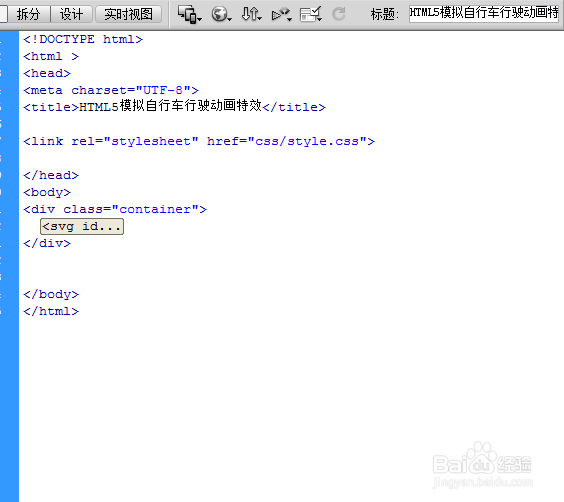
Task: Click the </html> closing tag line
Action: tap(51, 311)
